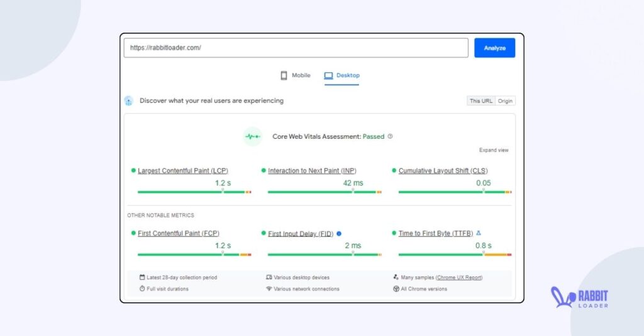The width and height of the screenshot is (644, 336).
Task: Click the wifi icon for network connections
Action: click(x=269, y=289)
